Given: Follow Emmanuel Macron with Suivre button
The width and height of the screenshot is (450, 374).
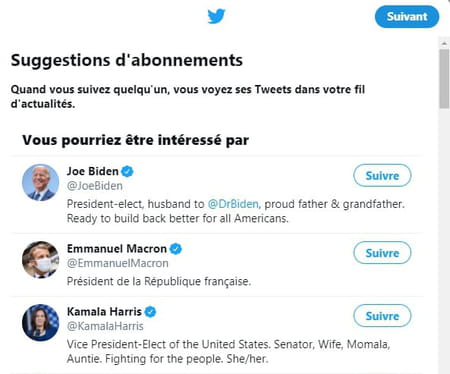Looking at the screenshot, I should pyautogui.click(x=382, y=253).
